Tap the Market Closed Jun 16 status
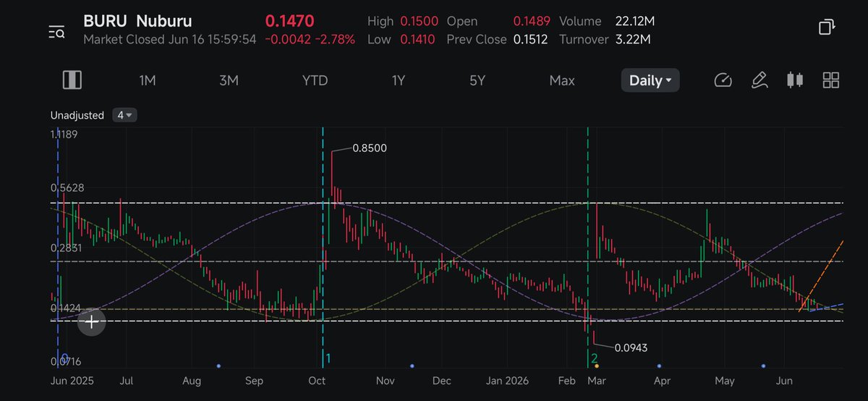The image size is (868, 401). 170,39
